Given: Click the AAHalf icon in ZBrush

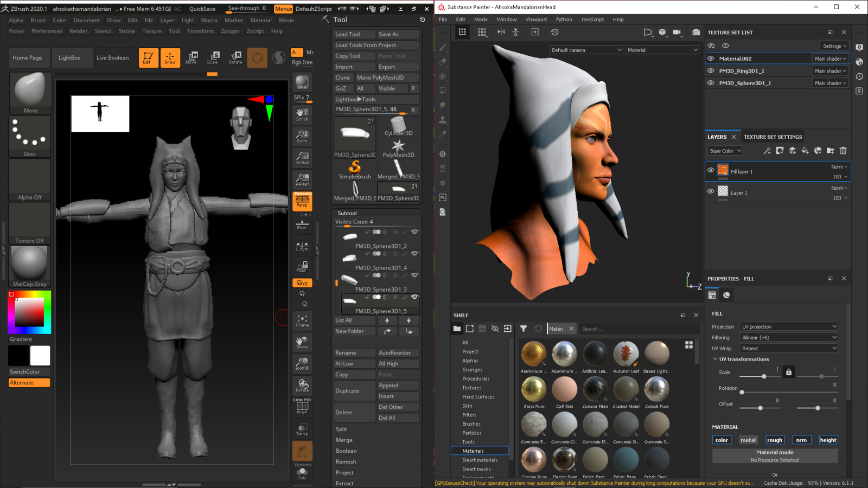Looking at the screenshot, I should pyautogui.click(x=302, y=179).
